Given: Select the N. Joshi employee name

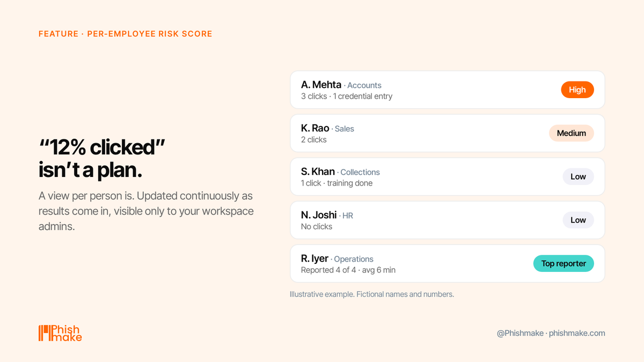Looking at the screenshot, I should click(319, 215).
